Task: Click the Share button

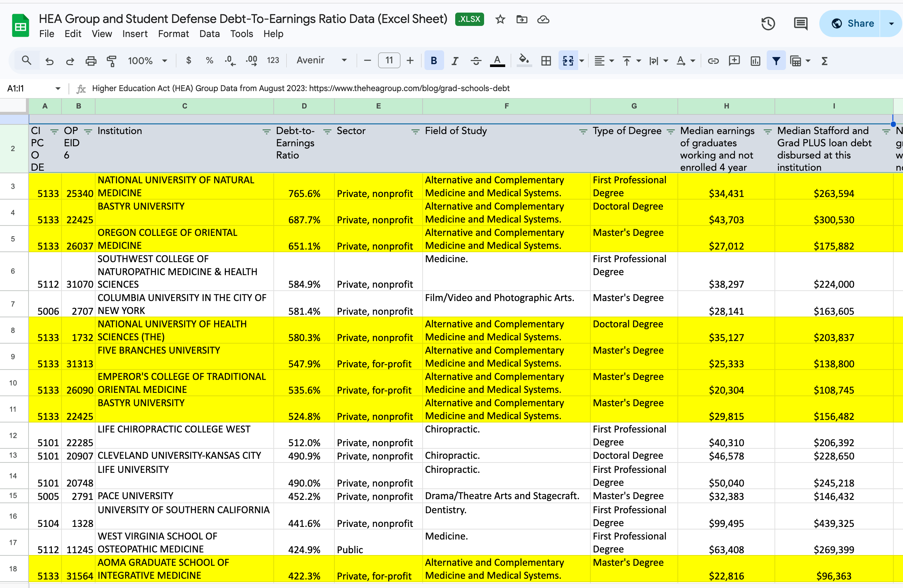Action: [x=852, y=24]
